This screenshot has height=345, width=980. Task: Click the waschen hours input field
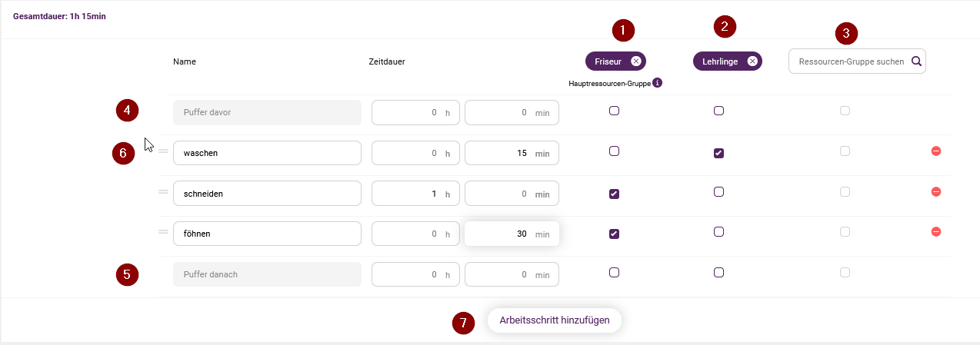(x=415, y=153)
